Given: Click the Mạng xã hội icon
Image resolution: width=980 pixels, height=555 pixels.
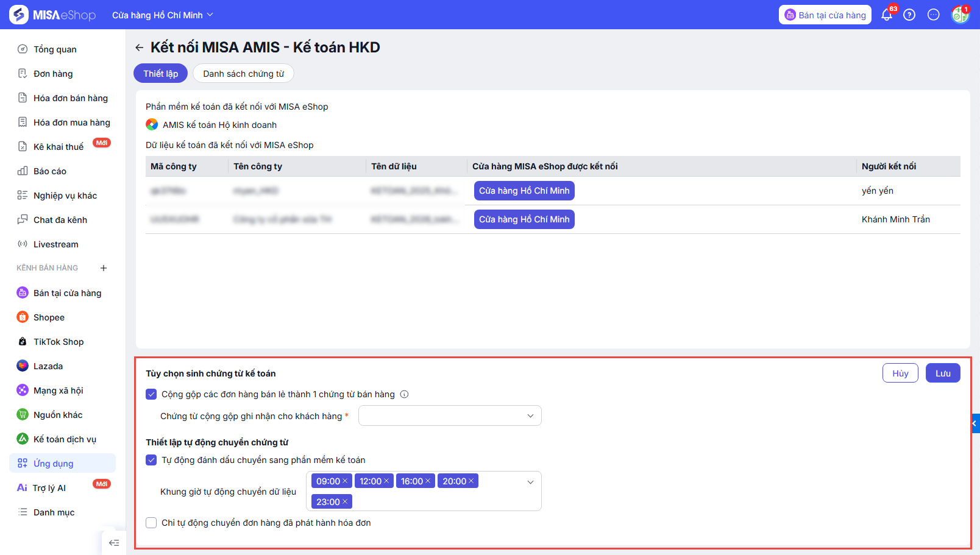Looking at the screenshot, I should [23, 391].
